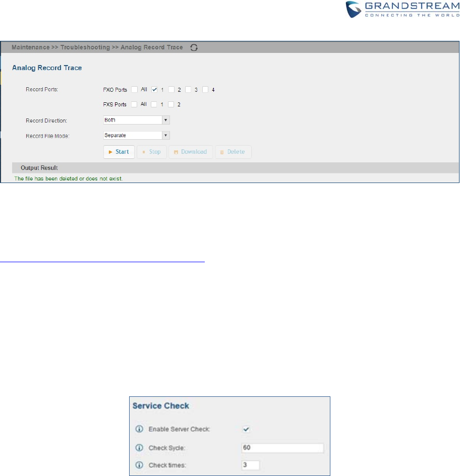Click the Start button
The height and width of the screenshot is (476, 460).
[x=119, y=152]
